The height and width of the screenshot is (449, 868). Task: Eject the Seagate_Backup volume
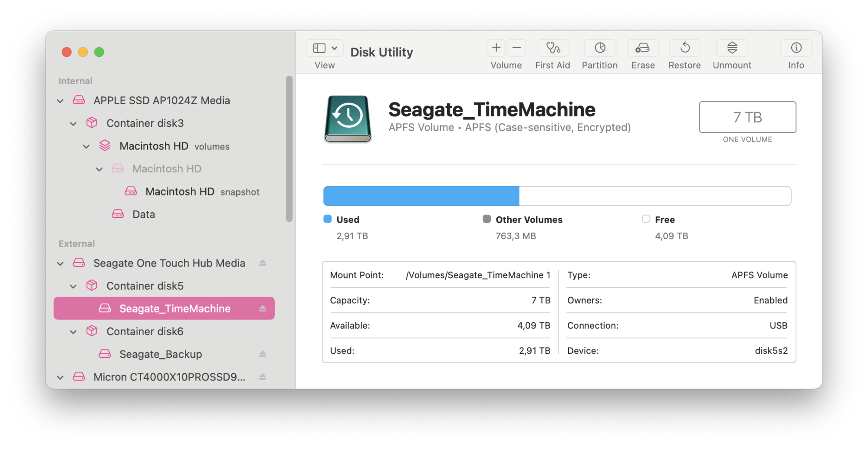(x=263, y=354)
